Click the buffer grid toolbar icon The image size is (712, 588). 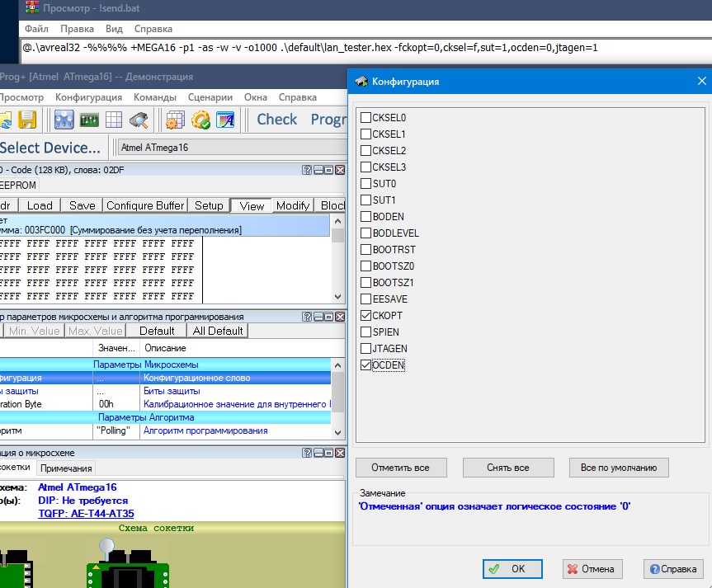click(x=113, y=120)
